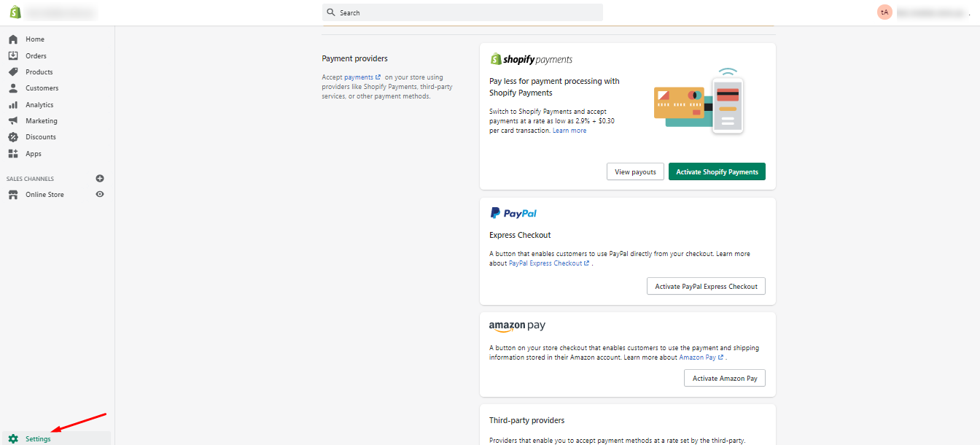The image size is (980, 445).
Task: Open the payments help link
Action: [x=362, y=77]
